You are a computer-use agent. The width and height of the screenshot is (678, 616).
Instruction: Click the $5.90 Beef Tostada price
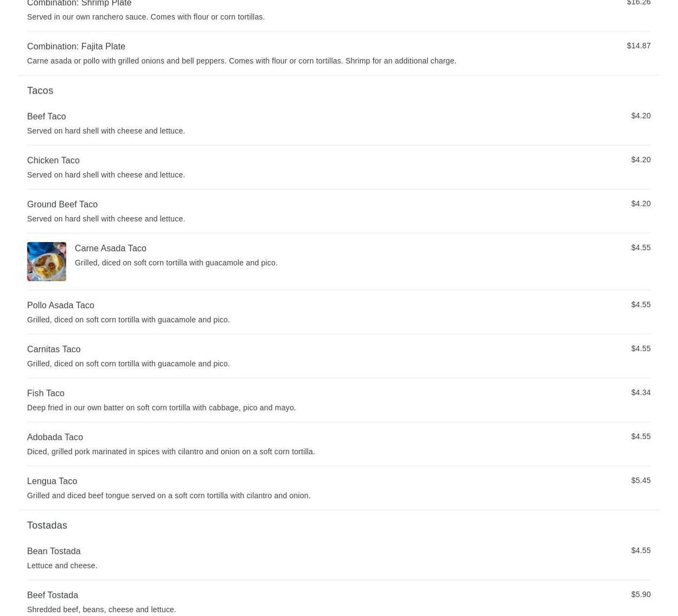click(641, 594)
